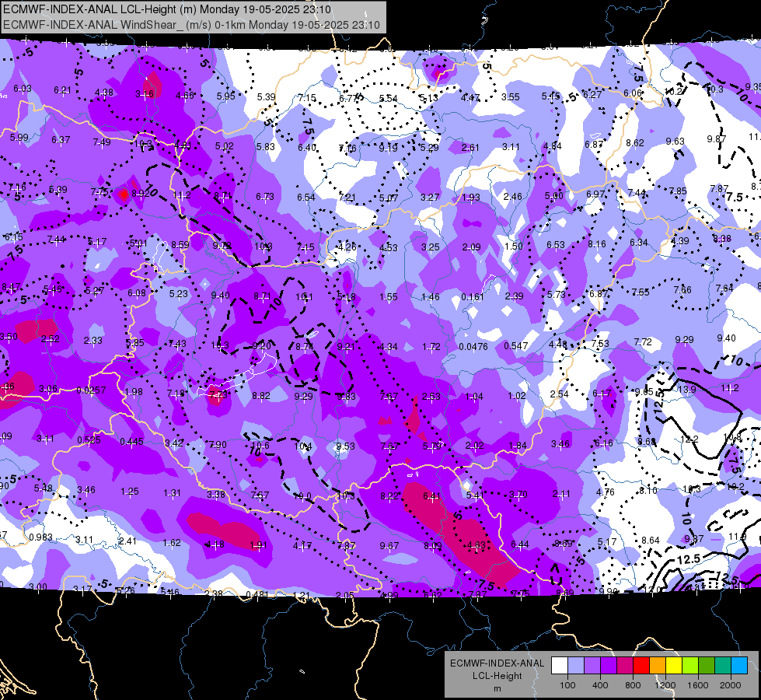Select the 7.72 grid value
761x700 pixels.
(x=643, y=342)
